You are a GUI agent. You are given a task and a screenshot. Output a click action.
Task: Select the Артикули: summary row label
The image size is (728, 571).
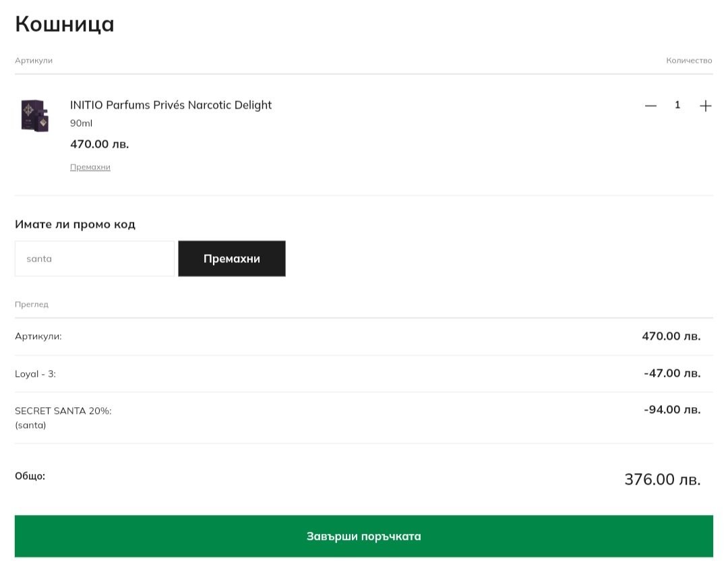coord(38,336)
